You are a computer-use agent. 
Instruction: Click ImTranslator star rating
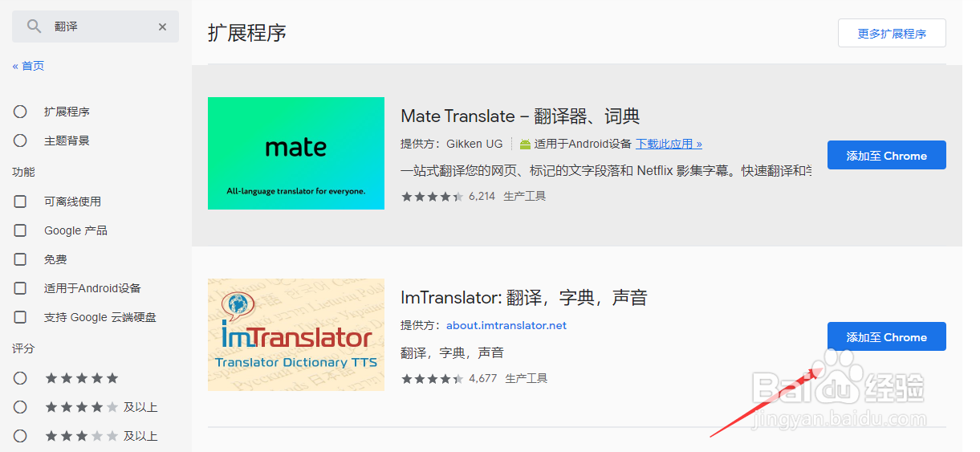click(432, 378)
